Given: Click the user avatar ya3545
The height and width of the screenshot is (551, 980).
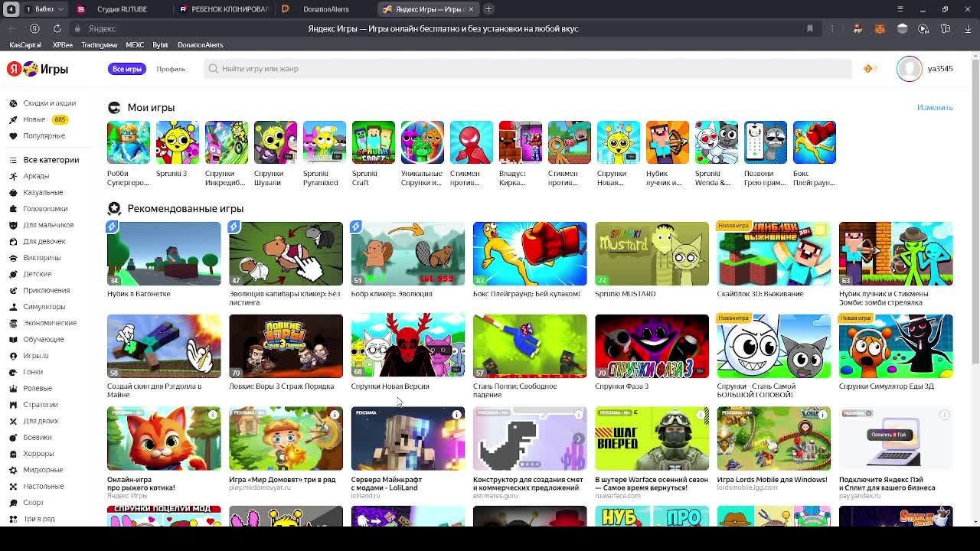Looking at the screenshot, I should coord(910,69).
